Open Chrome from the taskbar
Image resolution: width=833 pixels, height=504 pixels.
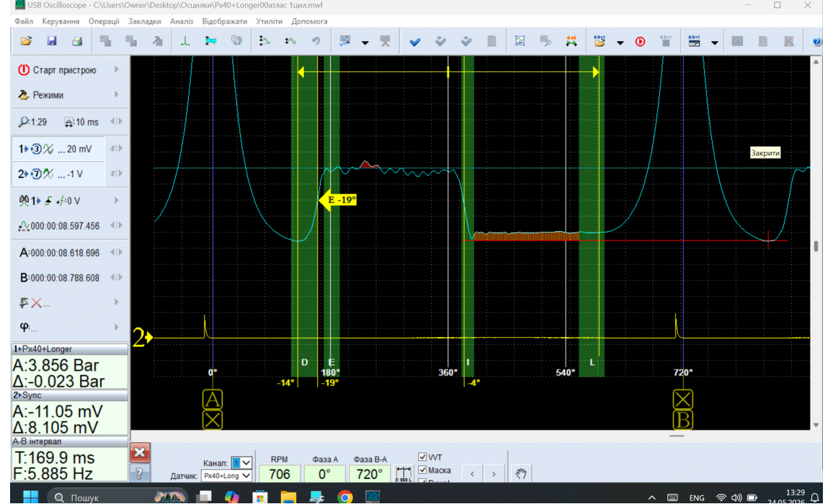tap(344, 497)
